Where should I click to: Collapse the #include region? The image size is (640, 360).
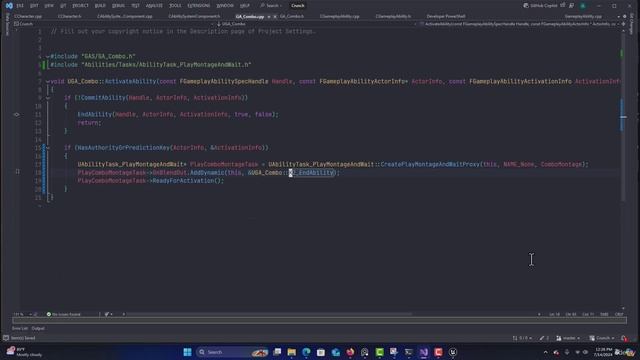click(47, 57)
